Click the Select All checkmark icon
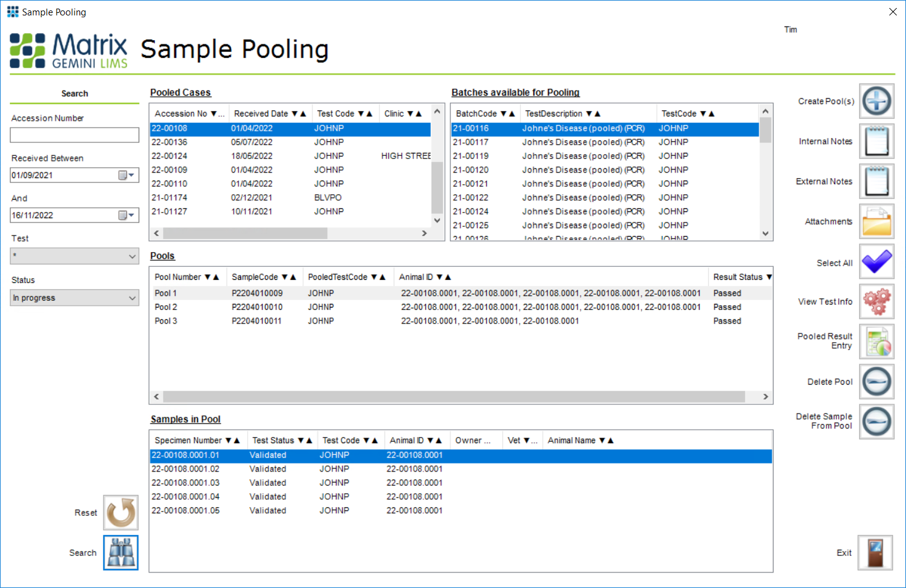Screen dimensions: 906x588 click(876, 261)
